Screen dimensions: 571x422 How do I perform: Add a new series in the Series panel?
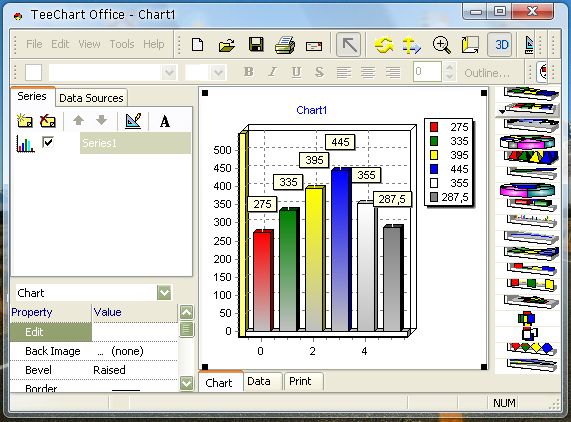25,121
